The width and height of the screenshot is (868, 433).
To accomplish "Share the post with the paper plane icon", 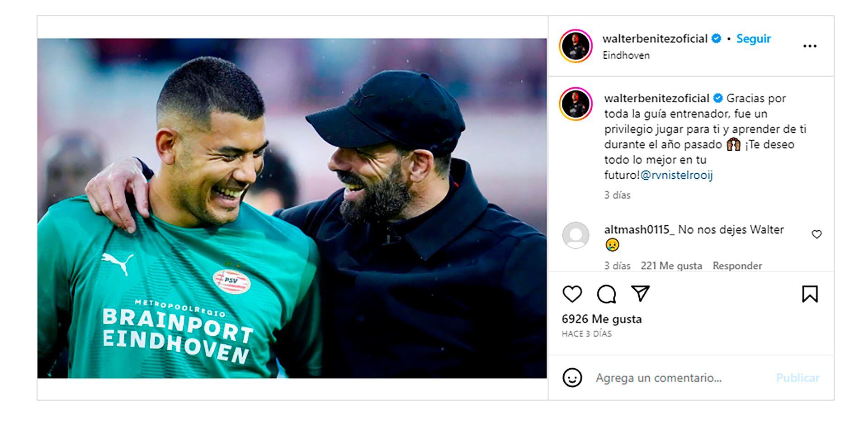I will (x=640, y=294).
